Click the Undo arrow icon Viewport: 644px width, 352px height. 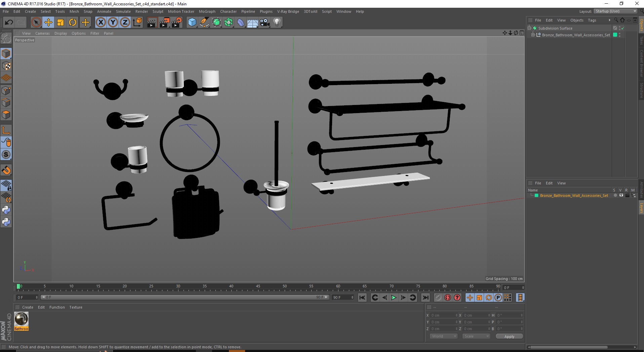[x=9, y=23]
